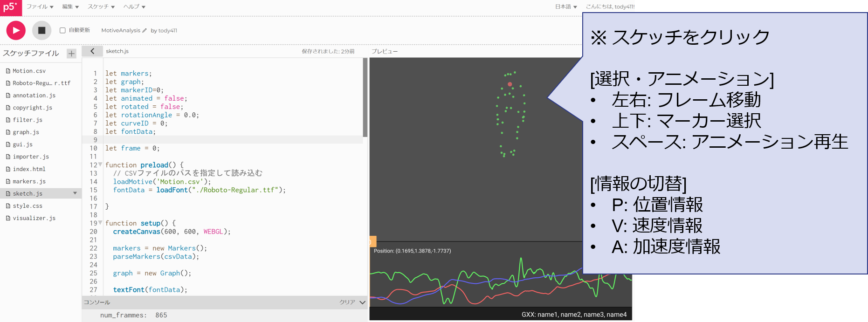
Task: Open the tody411 author link
Action: [x=167, y=31]
